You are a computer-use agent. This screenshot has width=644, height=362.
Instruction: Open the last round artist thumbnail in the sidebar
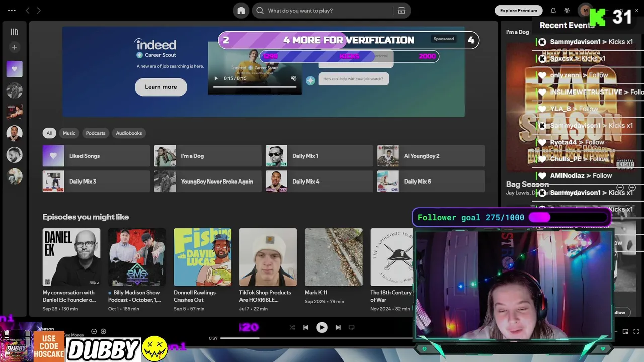(14, 176)
